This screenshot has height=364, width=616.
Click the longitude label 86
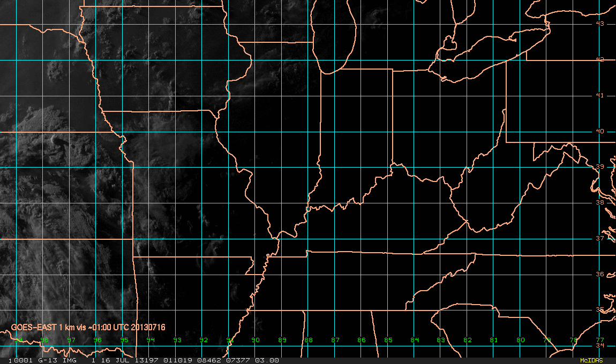[x=362, y=340]
